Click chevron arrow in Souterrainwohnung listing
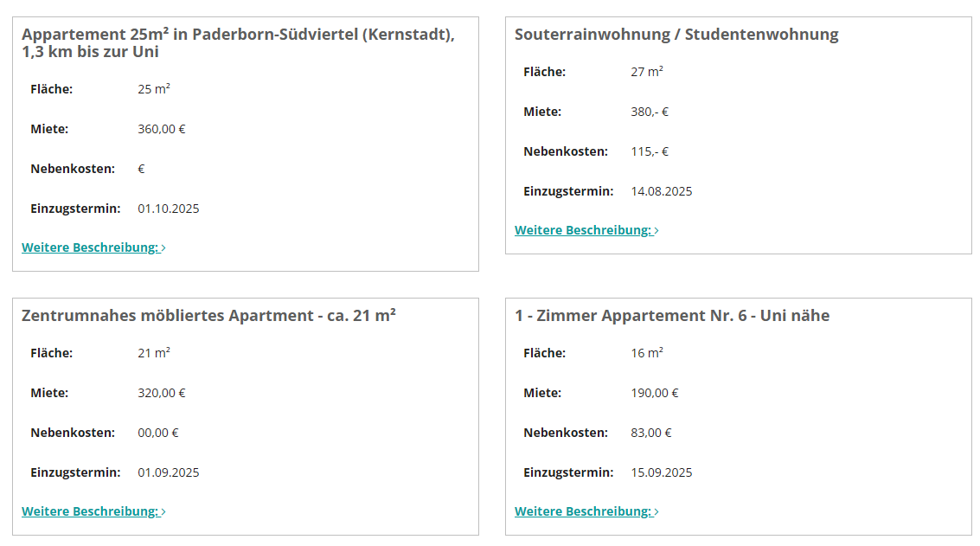Viewport: 980px width, 546px height. coord(657,231)
